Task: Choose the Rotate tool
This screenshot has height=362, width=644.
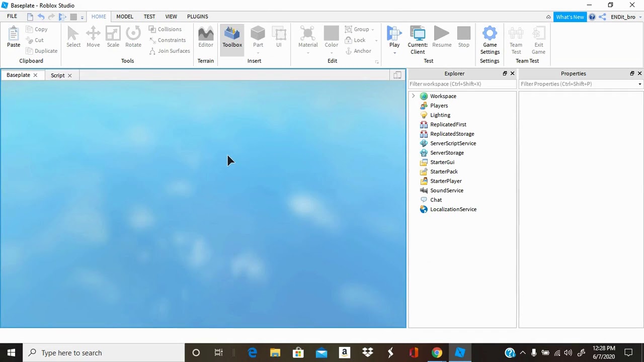Action: click(x=133, y=38)
